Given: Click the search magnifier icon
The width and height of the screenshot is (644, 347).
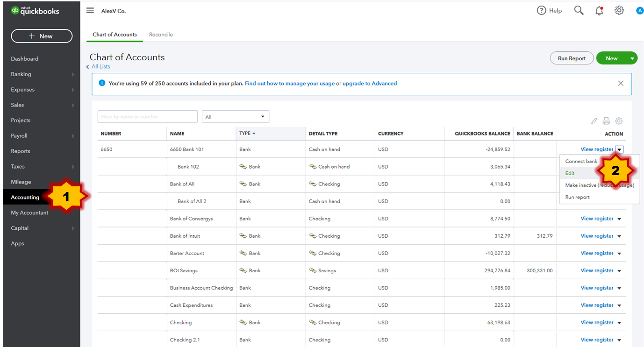Looking at the screenshot, I should [x=579, y=11].
